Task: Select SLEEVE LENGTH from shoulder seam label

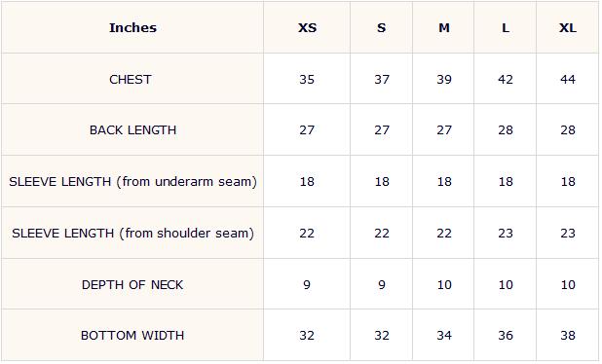Action: click(132, 233)
